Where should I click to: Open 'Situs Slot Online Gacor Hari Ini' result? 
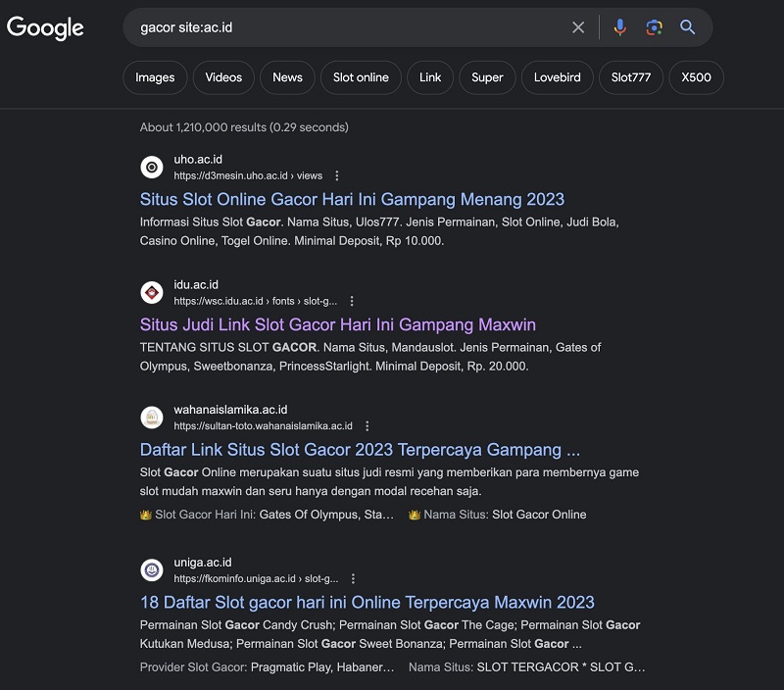[352, 200]
